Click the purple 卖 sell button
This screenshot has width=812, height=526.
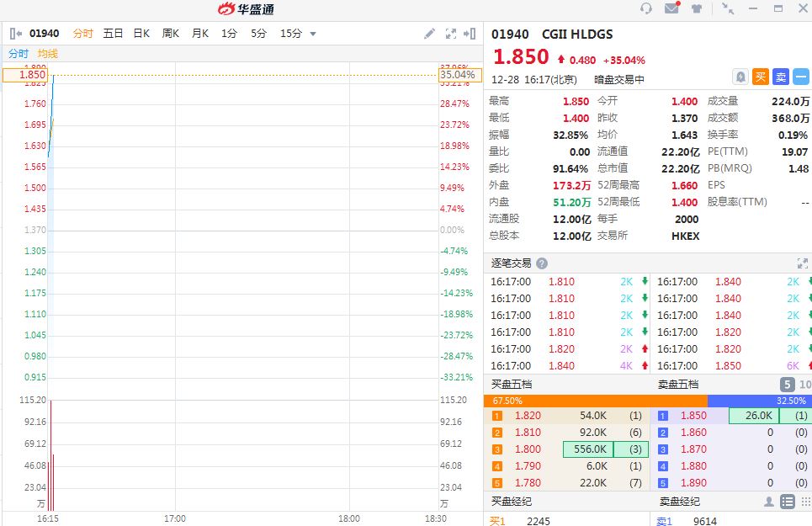tap(781, 77)
